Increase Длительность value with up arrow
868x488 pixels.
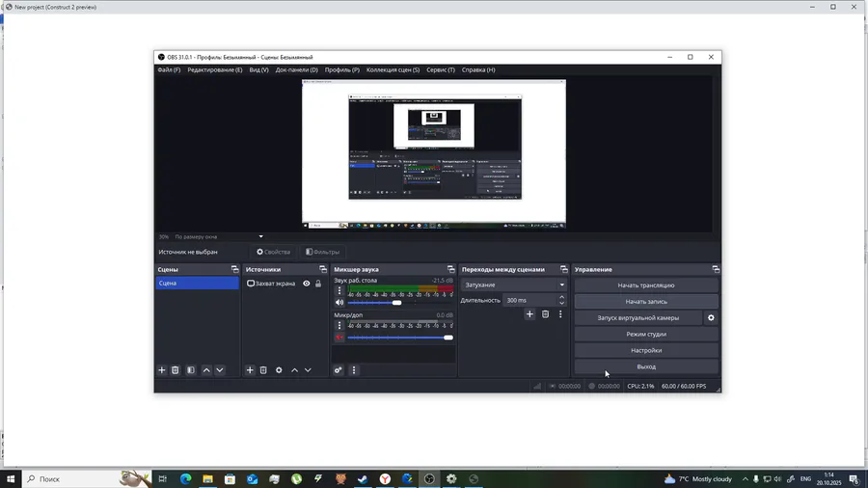pyautogui.click(x=562, y=298)
